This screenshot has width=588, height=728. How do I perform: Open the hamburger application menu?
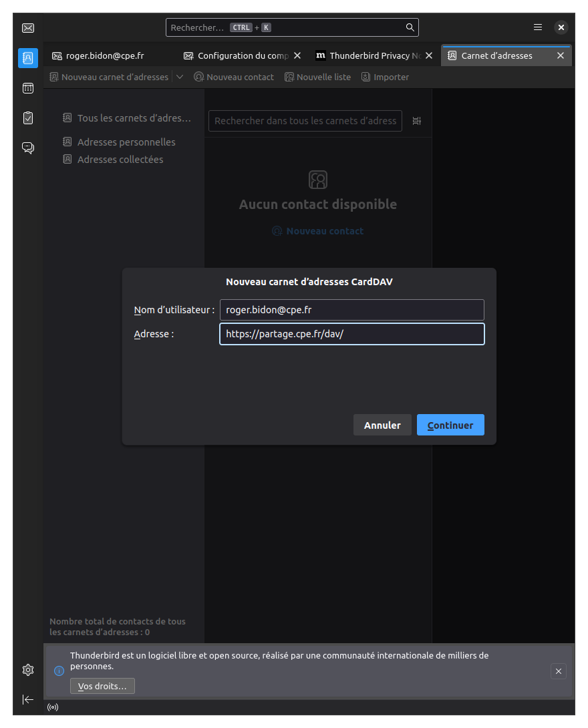click(538, 27)
